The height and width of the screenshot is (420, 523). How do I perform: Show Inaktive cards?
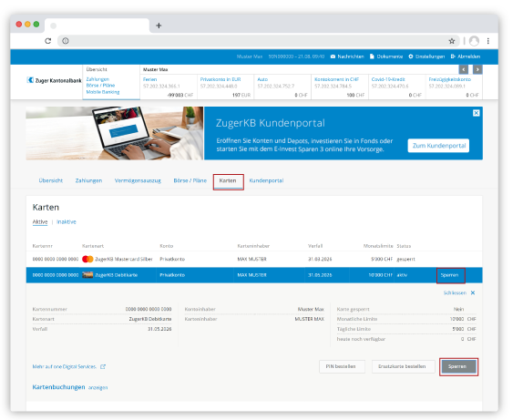tap(67, 221)
